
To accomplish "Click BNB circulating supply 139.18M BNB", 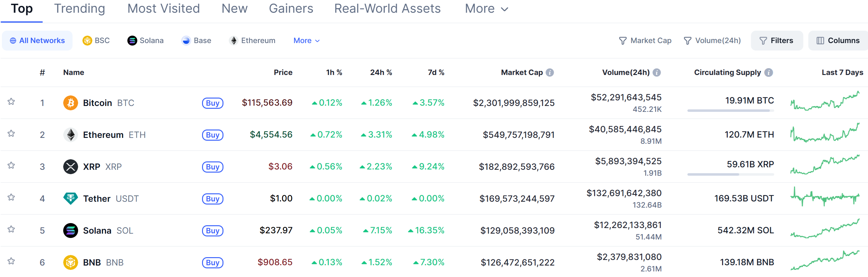I will [x=747, y=262].
